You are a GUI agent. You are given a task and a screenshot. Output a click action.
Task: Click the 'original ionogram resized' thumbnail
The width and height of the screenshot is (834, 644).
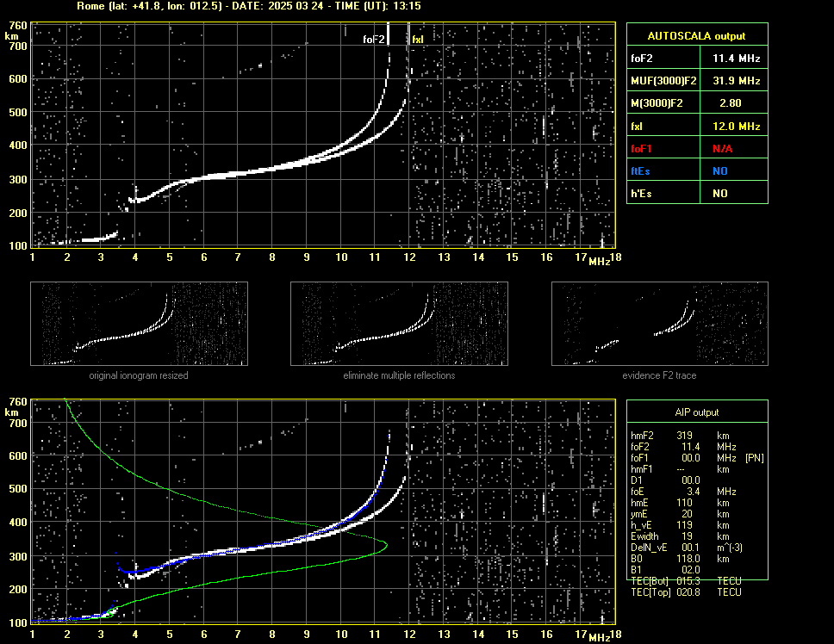tap(139, 324)
